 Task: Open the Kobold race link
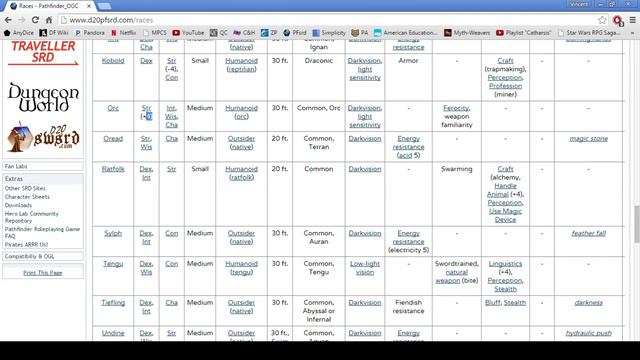(113, 61)
